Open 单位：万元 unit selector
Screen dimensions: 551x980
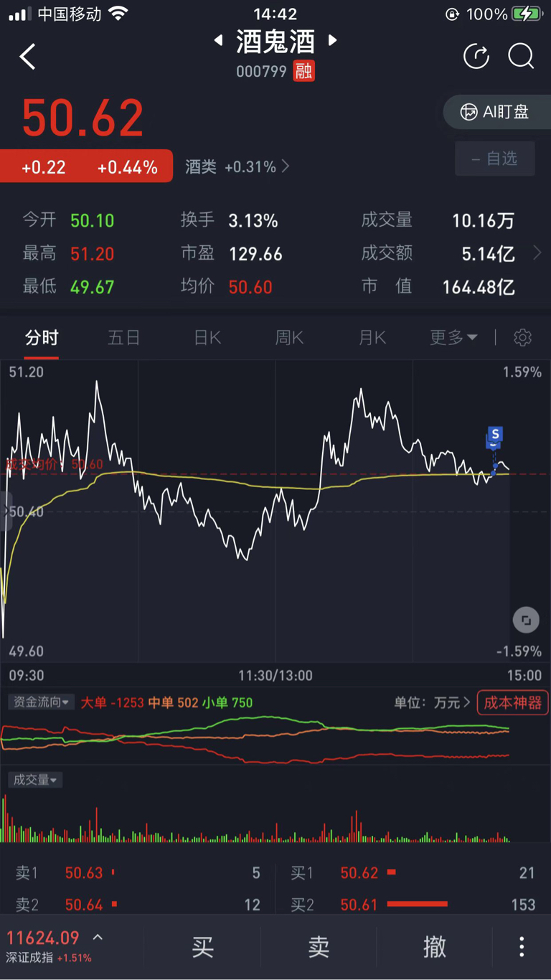tap(432, 702)
